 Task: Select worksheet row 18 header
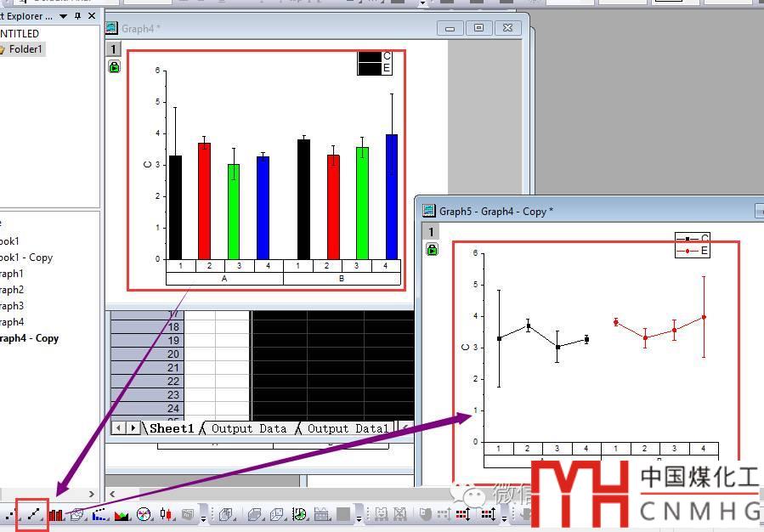tap(148, 327)
